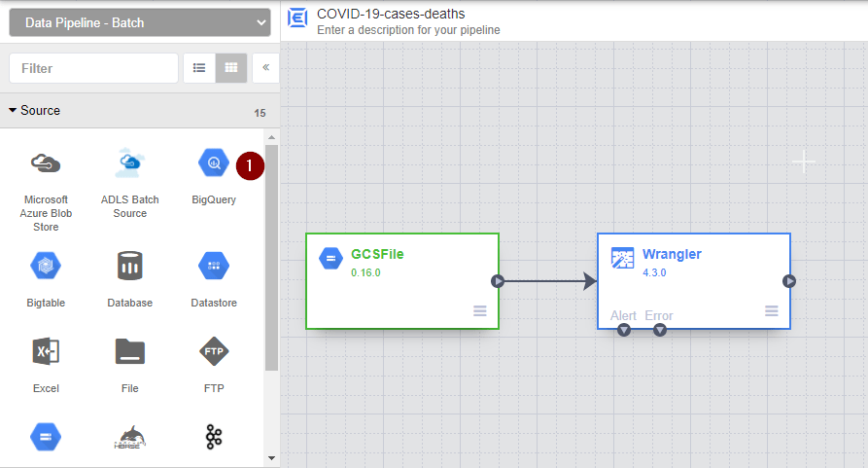Open the Data Pipeline - Batch dropdown

(139, 22)
